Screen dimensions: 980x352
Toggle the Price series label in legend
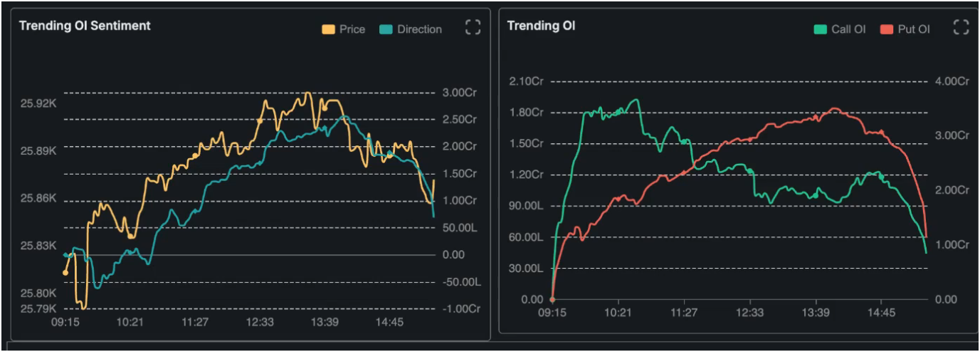pos(352,29)
